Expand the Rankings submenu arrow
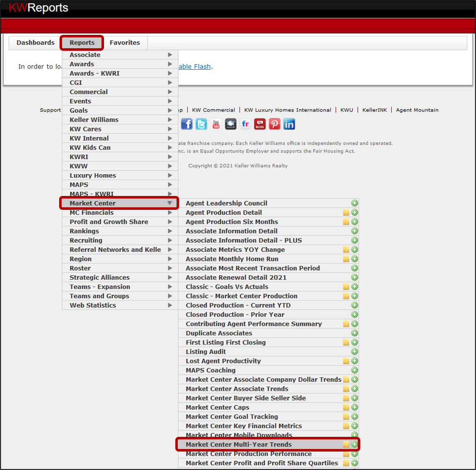 170,231
